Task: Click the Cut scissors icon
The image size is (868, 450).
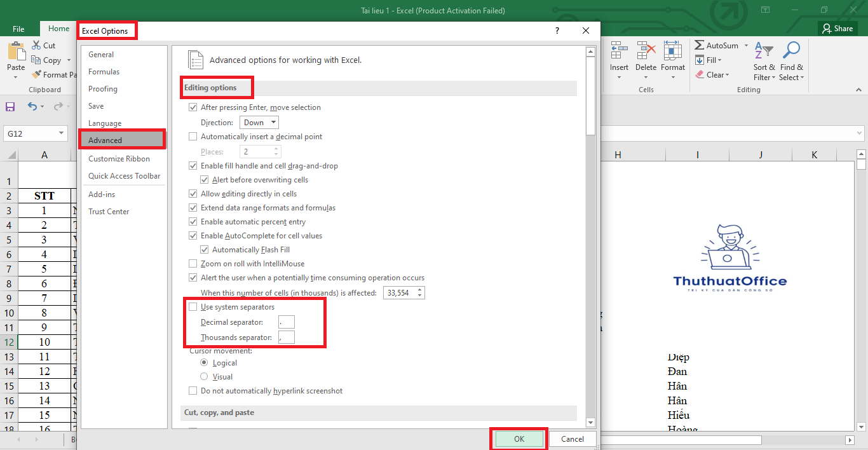Action: (36, 45)
